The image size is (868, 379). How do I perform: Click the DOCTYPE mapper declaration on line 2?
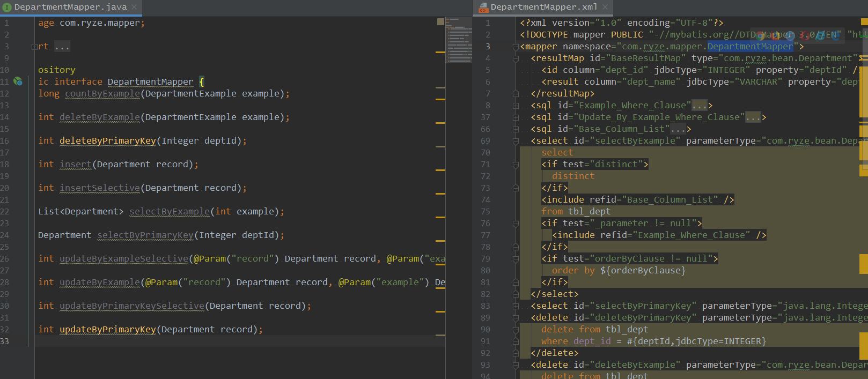(x=694, y=35)
